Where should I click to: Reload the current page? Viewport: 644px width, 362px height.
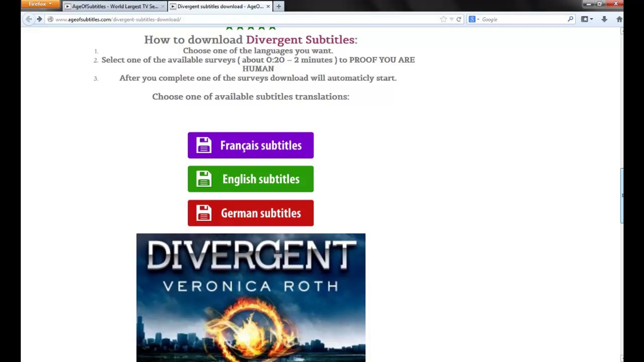point(459,19)
